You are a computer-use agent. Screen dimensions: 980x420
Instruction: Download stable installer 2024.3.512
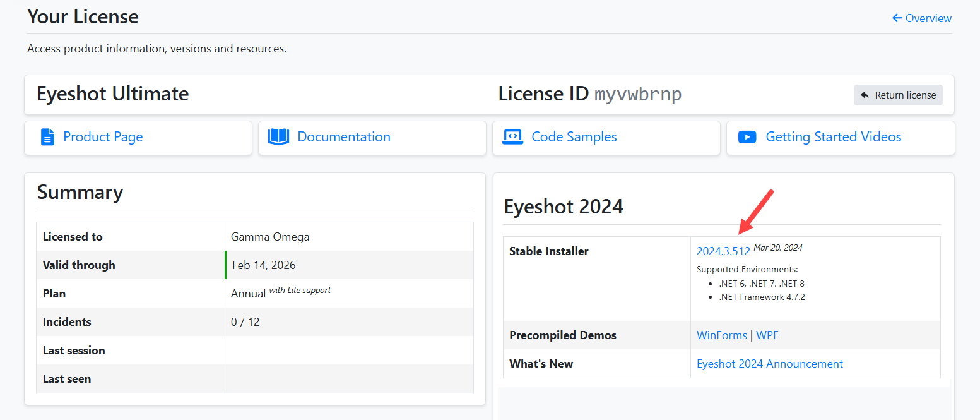click(x=723, y=251)
